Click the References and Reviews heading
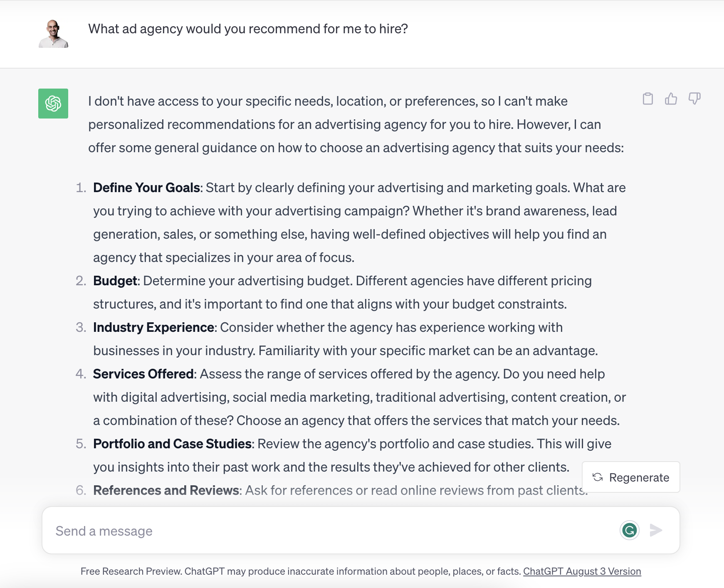Screen dimensions: 724x588 (166, 490)
